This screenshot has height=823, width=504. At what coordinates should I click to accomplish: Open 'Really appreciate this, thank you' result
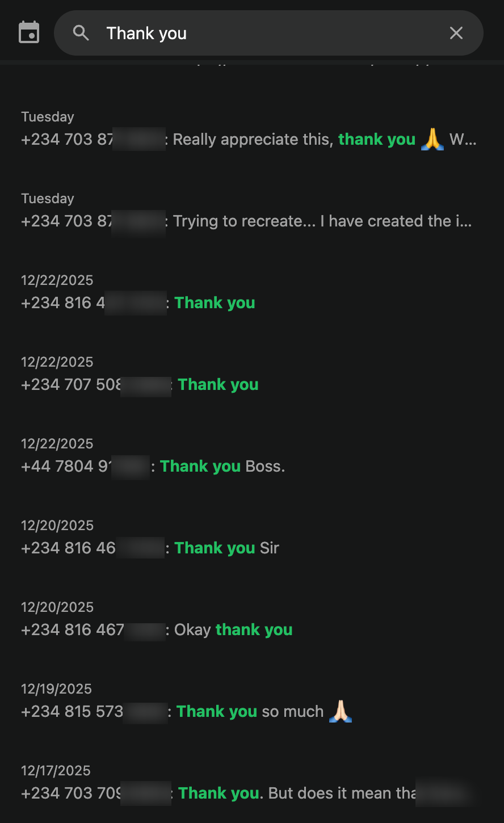click(x=250, y=140)
